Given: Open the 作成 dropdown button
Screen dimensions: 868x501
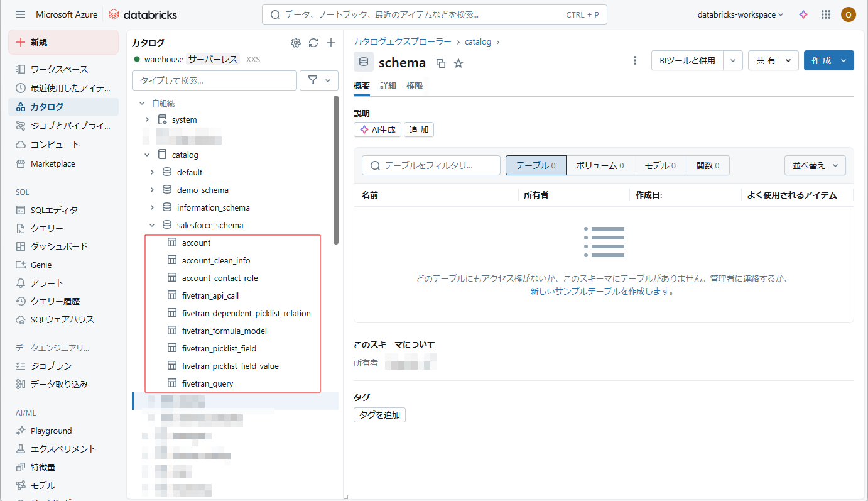Looking at the screenshot, I should click(x=829, y=60).
